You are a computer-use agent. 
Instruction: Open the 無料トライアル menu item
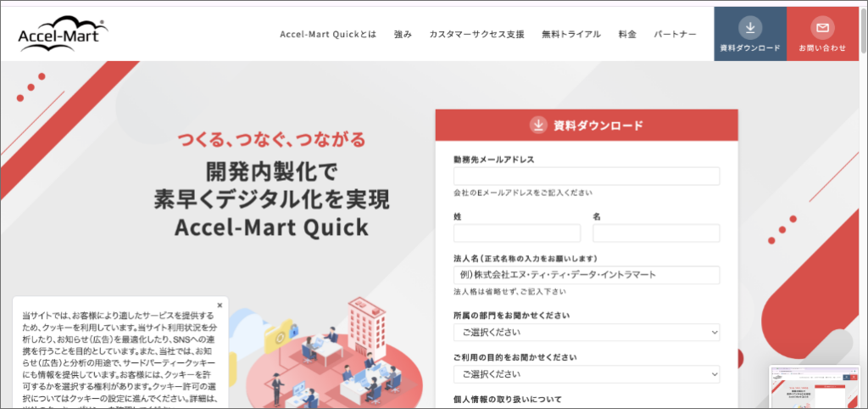click(x=571, y=34)
